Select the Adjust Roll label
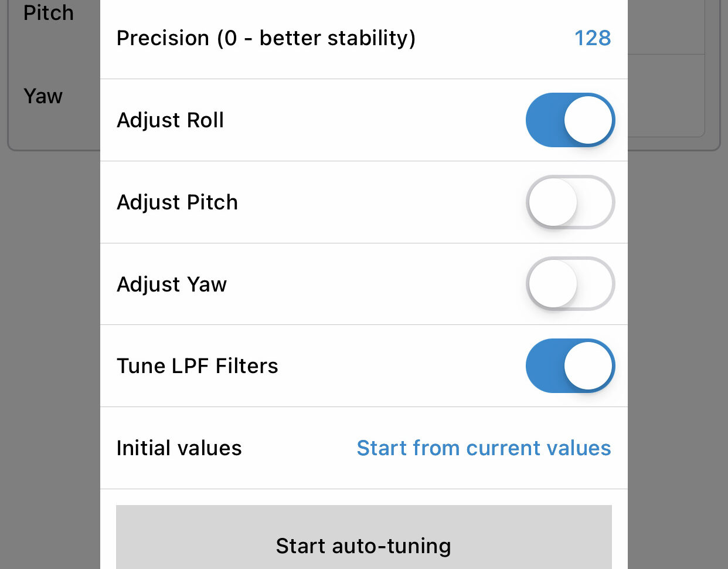The height and width of the screenshot is (569, 728). 170,120
